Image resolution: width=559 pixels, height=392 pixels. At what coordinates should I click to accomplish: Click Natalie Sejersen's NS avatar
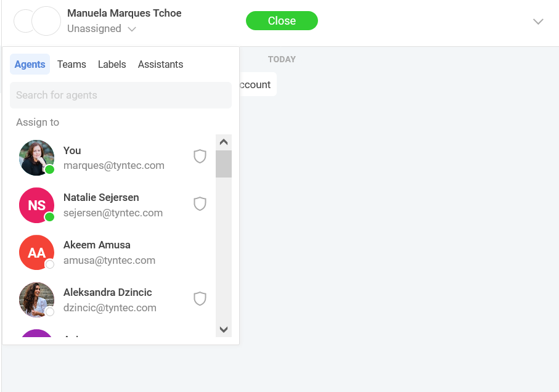tap(37, 205)
